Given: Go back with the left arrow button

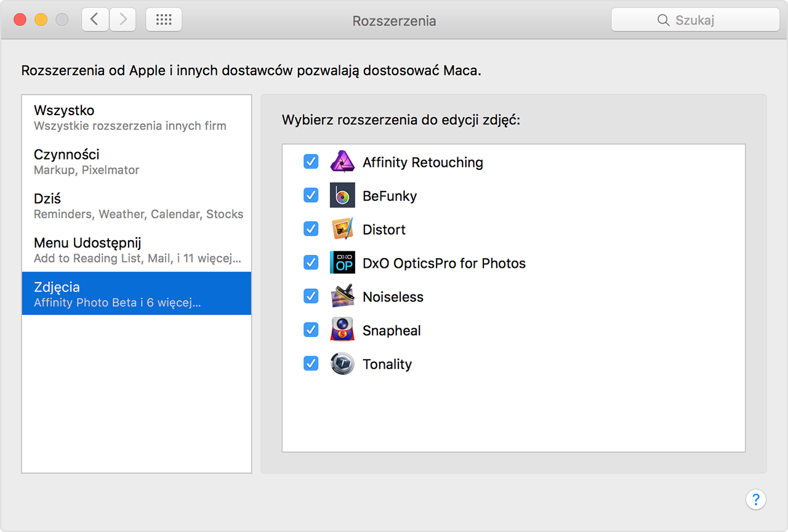Looking at the screenshot, I should coord(95,20).
